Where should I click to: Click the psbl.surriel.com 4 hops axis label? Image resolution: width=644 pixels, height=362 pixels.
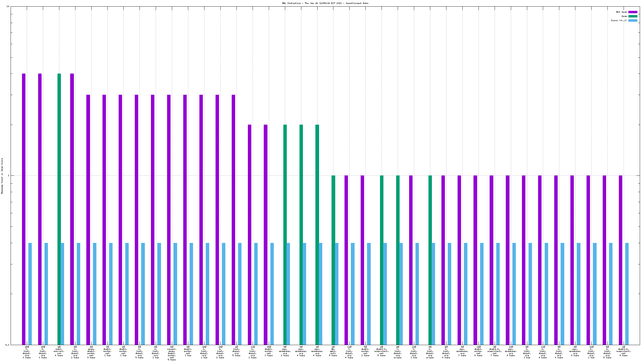pos(59,351)
